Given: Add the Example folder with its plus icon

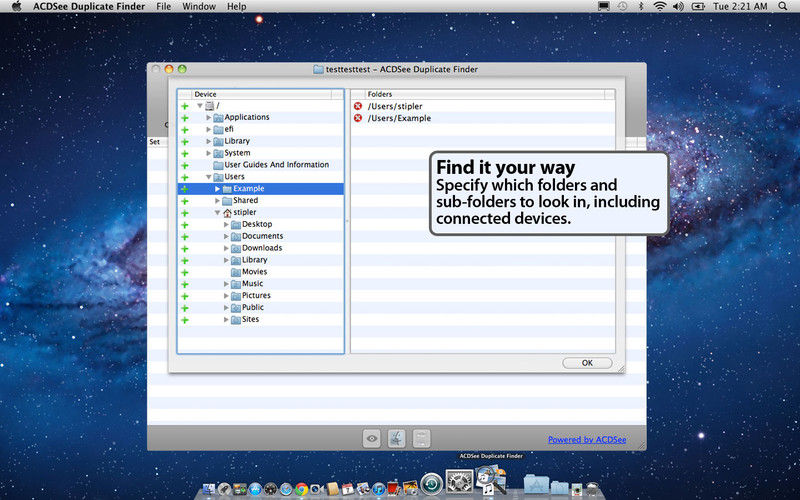Looking at the screenshot, I should click(x=185, y=189).
